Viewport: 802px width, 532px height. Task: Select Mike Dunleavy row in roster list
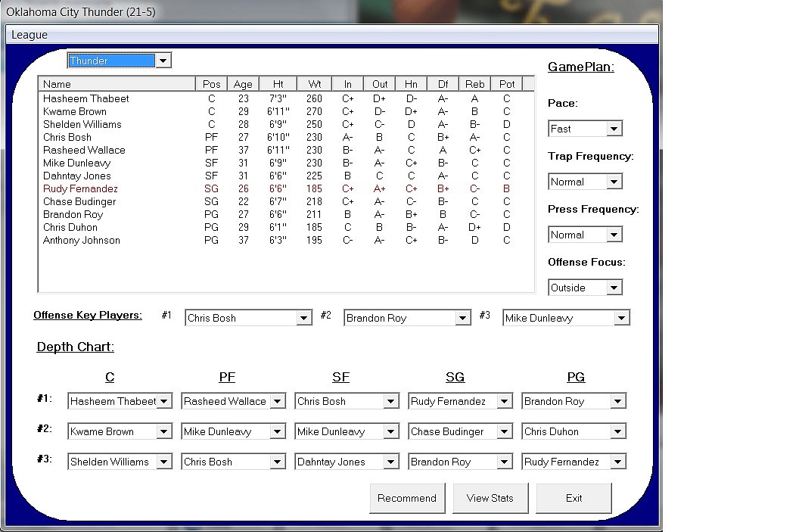(287, 163)
